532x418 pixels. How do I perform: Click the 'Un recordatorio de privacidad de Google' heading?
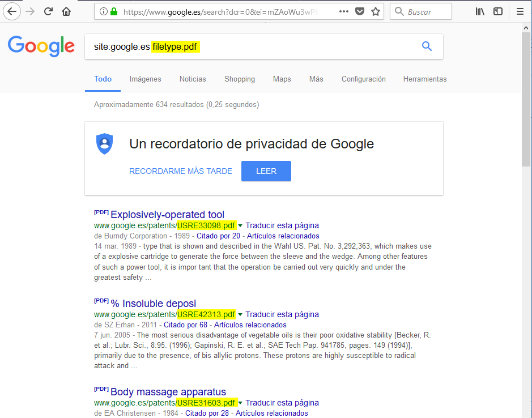tap(252, 143)
